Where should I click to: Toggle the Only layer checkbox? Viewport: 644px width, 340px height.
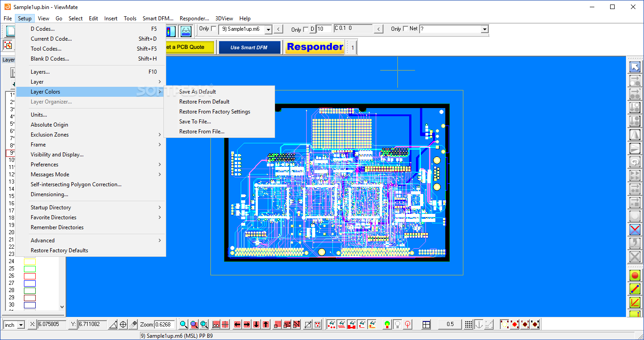tap(214, 28)
